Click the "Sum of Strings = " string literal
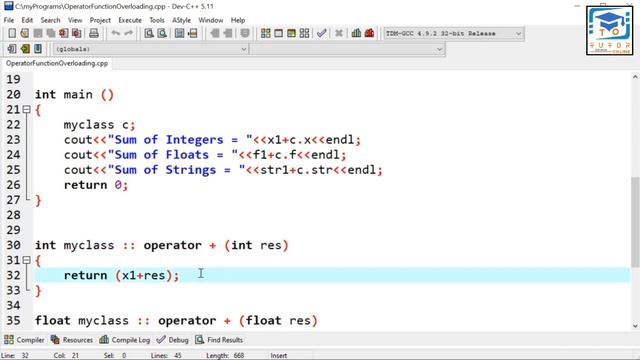 176,170
